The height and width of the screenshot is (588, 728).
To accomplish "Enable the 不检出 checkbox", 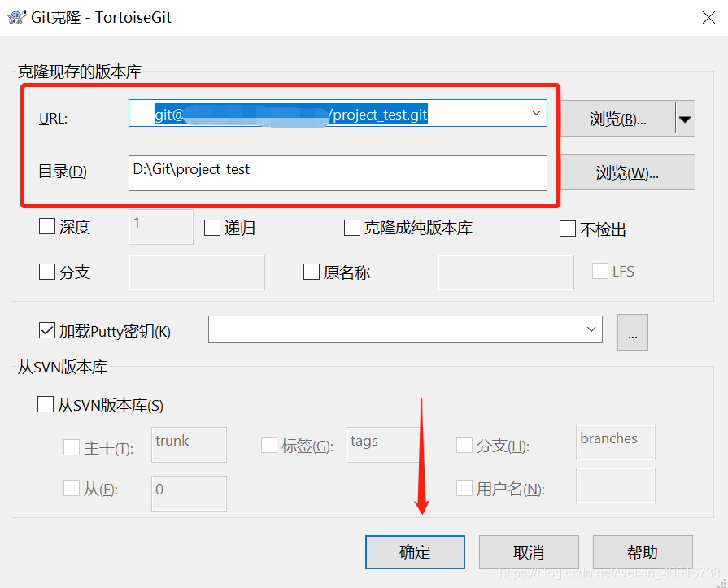I will pyautogui.click(x=568, y=229).
